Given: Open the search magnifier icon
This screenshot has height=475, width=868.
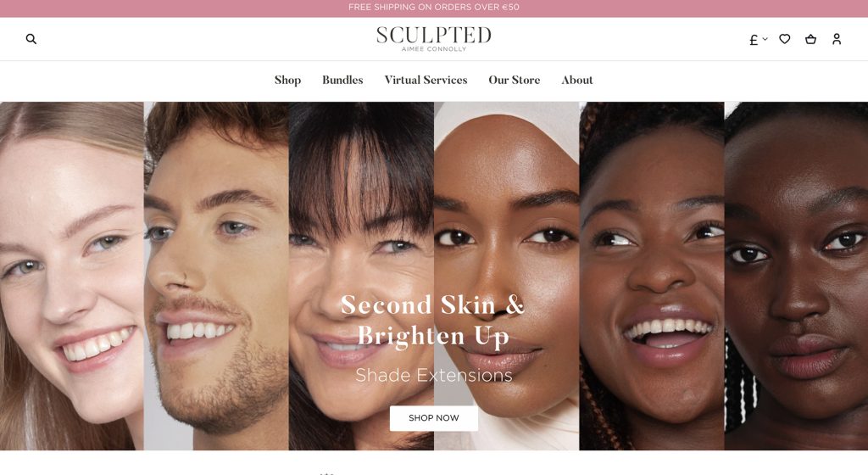Looking at the screenshot, I should (x=31, y=39).
